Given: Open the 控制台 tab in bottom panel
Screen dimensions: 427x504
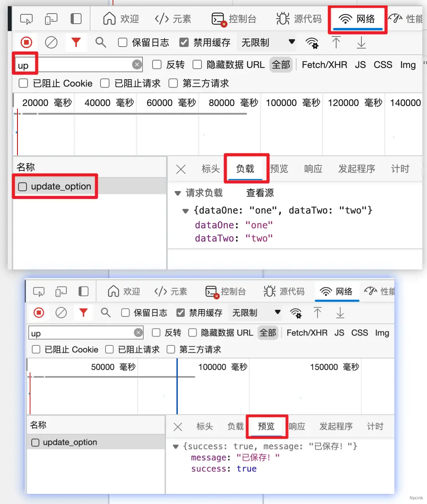Looking at the screenshot, I should point(226,292).
